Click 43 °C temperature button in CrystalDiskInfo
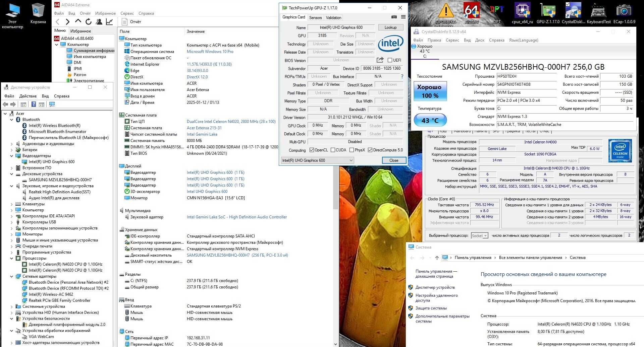The height and width of the screenshot is (347, 644). [x=430, y=120]
